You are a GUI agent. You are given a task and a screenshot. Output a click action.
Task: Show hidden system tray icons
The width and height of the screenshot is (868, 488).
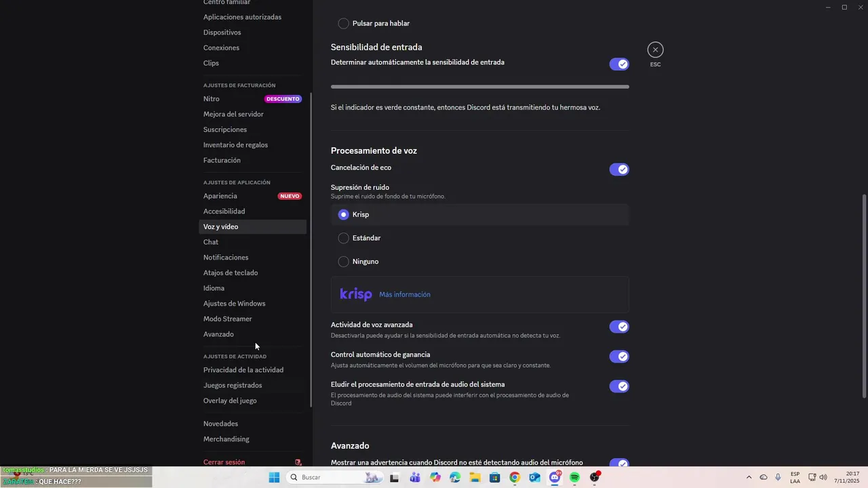tap(749, 477)
